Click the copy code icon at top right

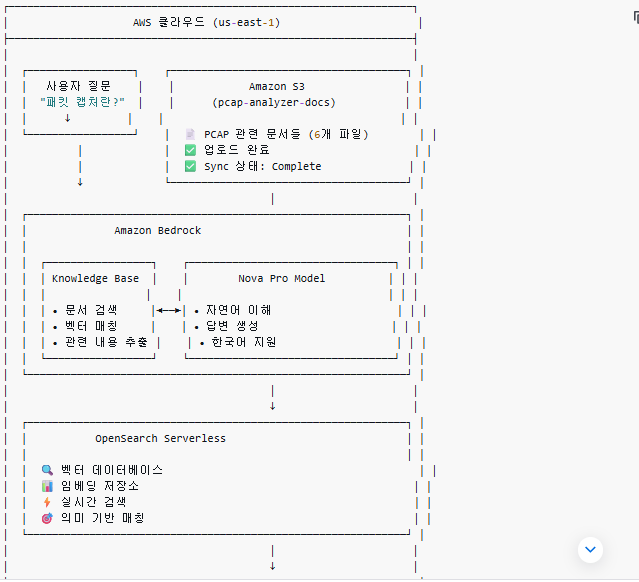point(636,18)
